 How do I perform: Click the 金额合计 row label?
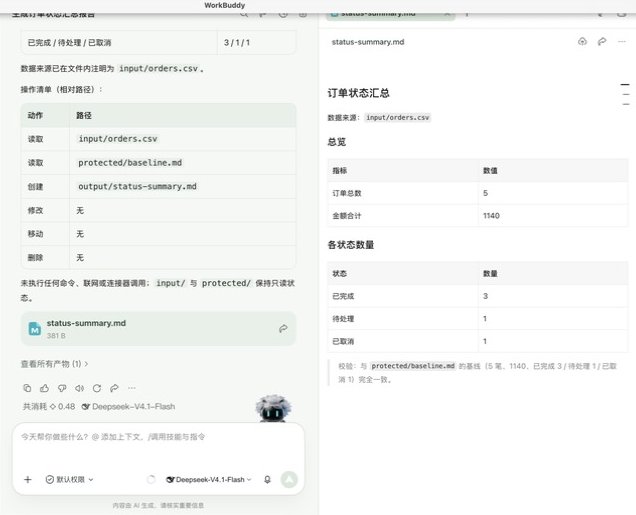coord(347,216)
